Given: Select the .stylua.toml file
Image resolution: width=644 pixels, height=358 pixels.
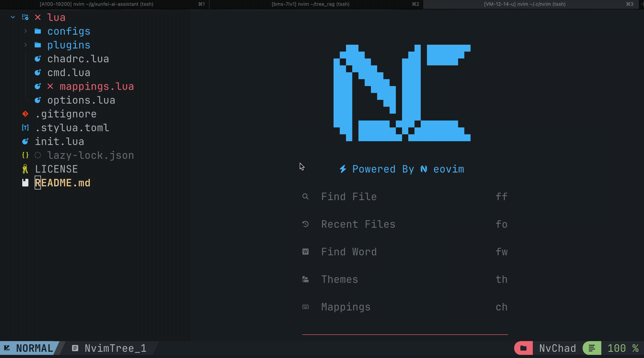Looking at the screenshot, I should pyautogui.click(x=72, y=128).
